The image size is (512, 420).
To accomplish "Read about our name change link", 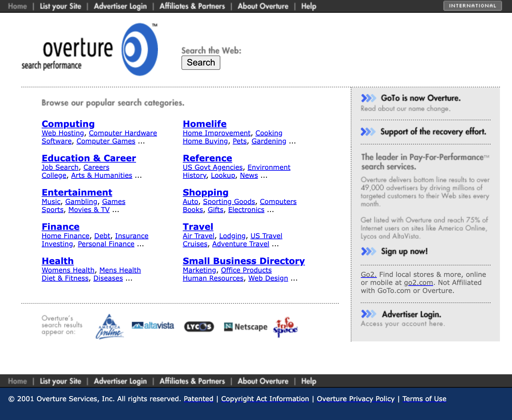I will pos(406,109).
